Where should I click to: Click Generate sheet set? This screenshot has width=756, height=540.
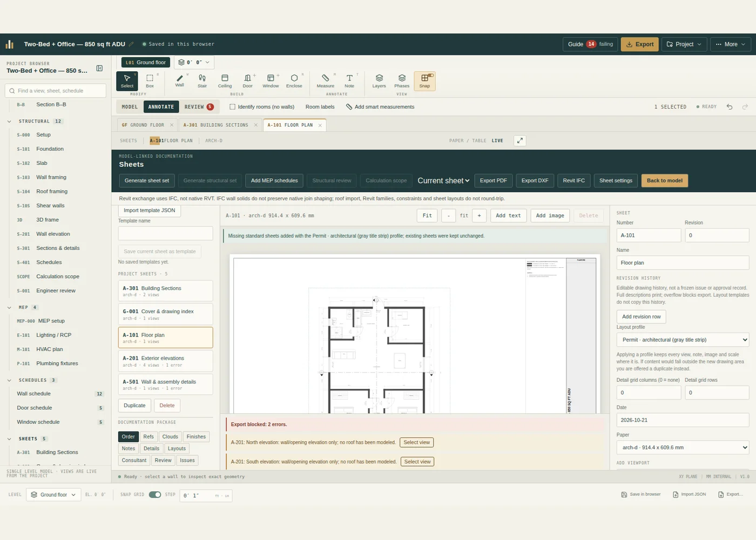147,180
